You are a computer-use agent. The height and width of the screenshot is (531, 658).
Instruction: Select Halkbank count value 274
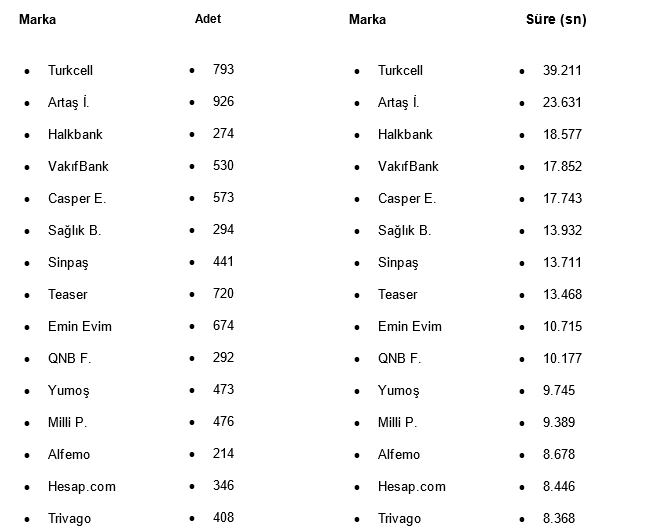pyautogui.click(x=223, y=134)
